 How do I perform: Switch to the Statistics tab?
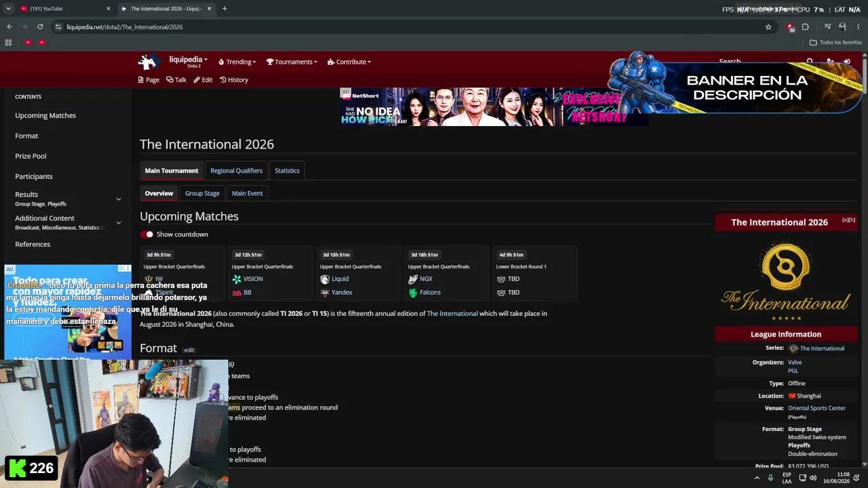(x=287, y=171)
